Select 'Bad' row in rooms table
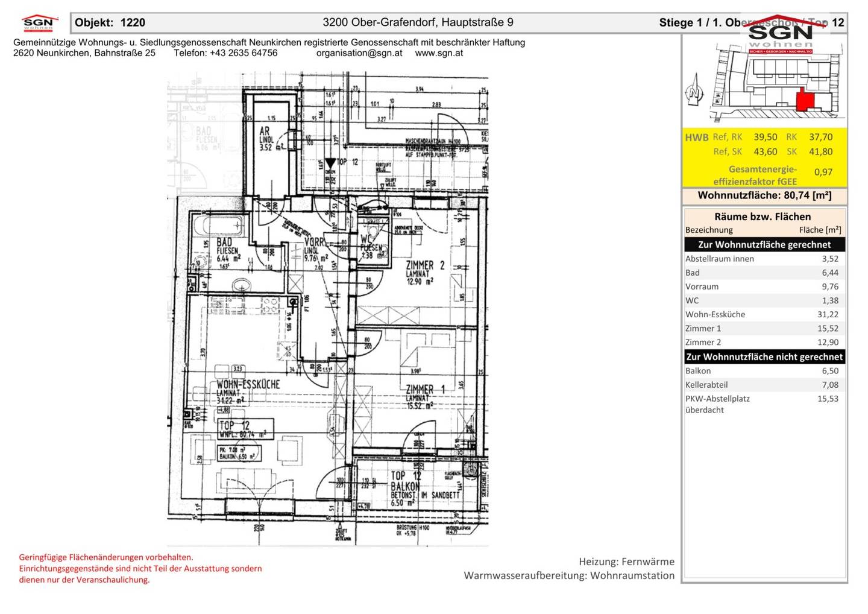 pos(764,273)
